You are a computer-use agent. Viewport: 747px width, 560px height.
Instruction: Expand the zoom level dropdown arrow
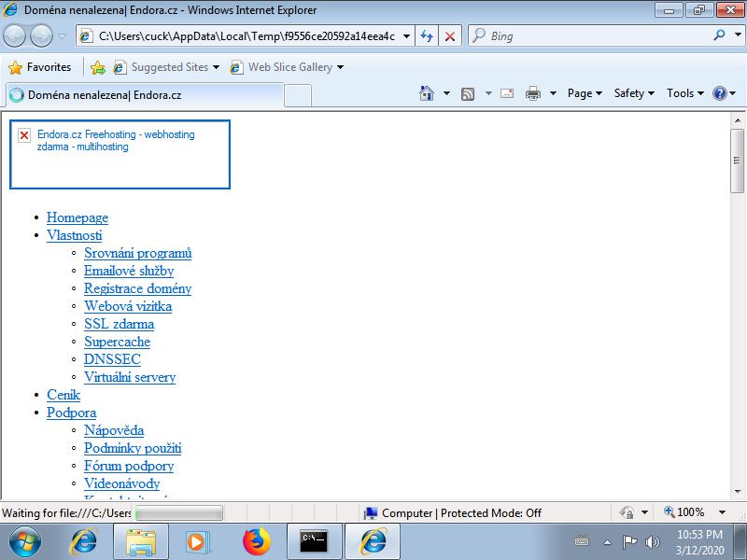(x=722, y=512)
